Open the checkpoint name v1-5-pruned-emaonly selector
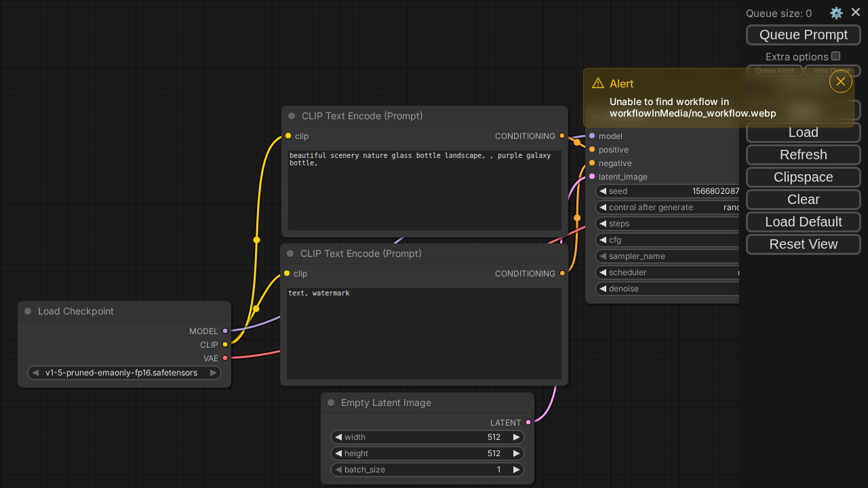 (x=122, y=373)
